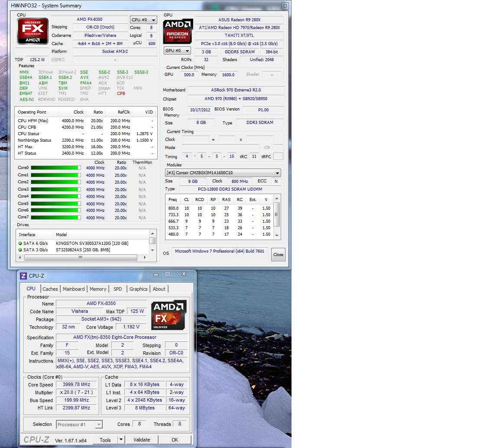
Task: Click the 533.3 frequency row in memory timings
Action: tap(219, 227)
